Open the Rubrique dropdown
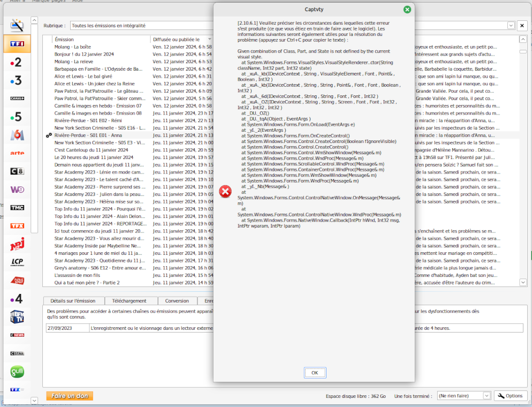Image resolution: width=532 pixels, height=407 pixels. [510, 25]
